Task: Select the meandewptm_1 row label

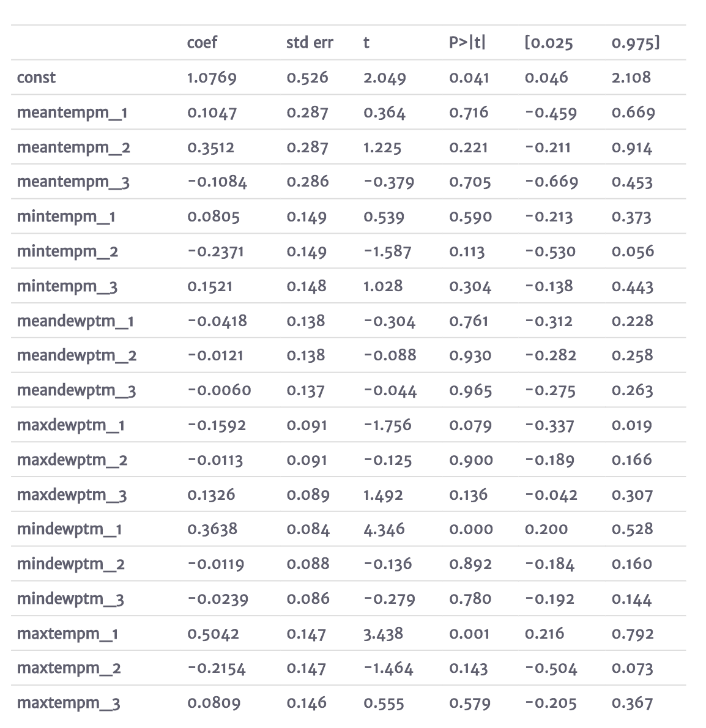Action: pos(76,321)
